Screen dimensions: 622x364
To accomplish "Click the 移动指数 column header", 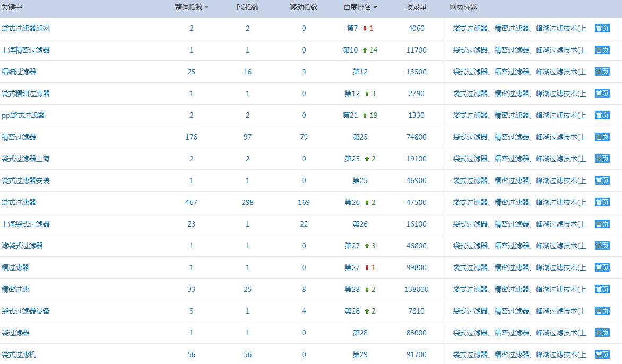I will (x=304, y=7).
